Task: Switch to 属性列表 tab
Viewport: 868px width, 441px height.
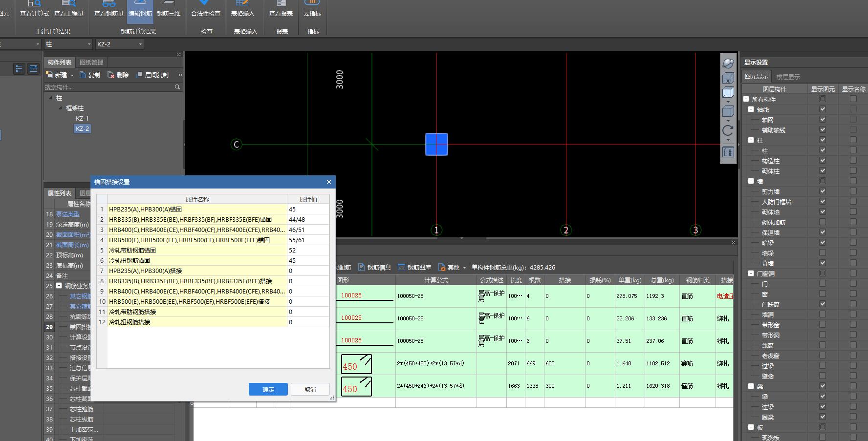Action: click(59, 193)
